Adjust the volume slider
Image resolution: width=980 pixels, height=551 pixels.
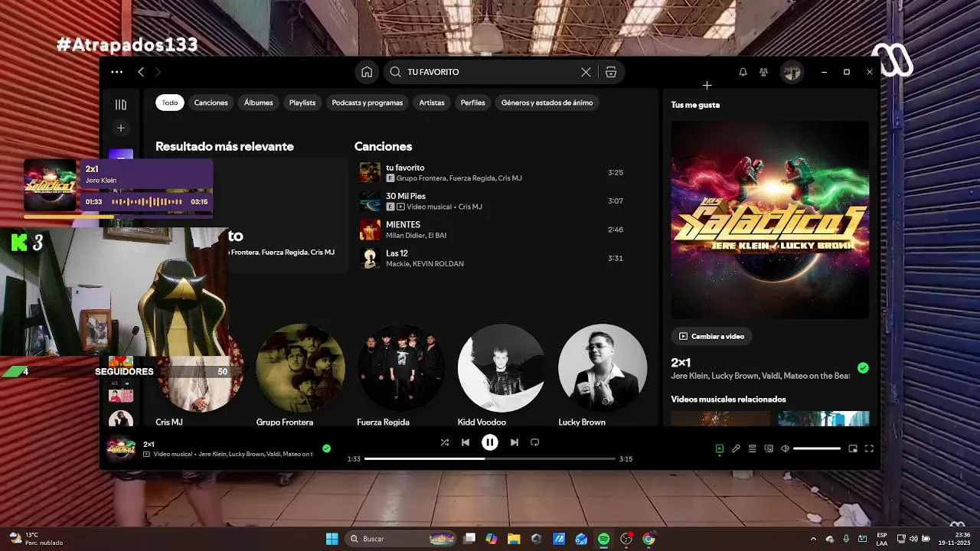[817, 448]
